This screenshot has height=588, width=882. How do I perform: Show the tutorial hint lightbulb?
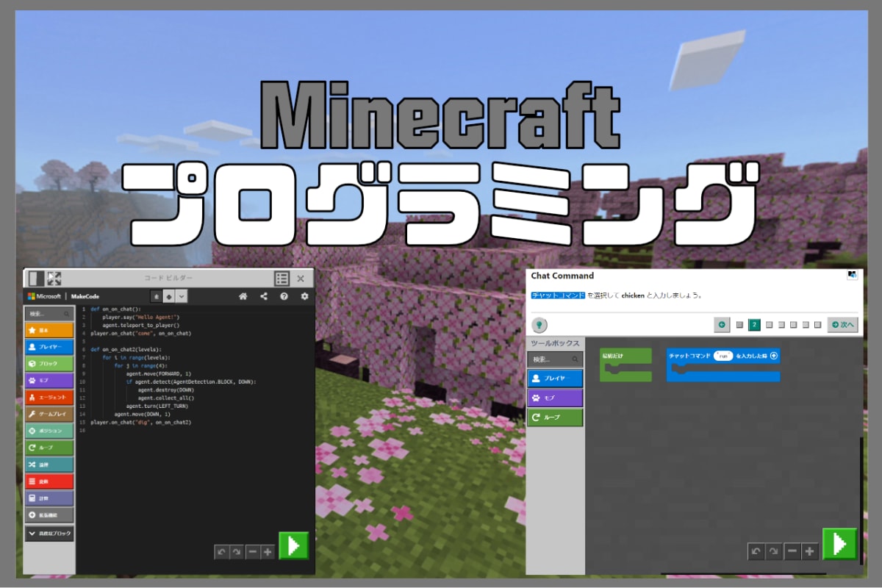[539, 325]
